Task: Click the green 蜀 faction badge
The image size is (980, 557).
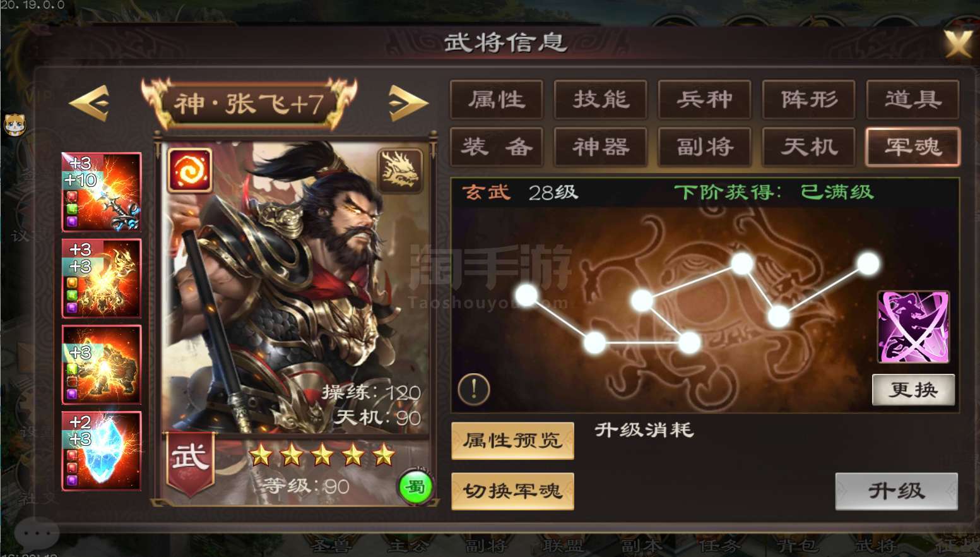Action: tap(415, 487)
